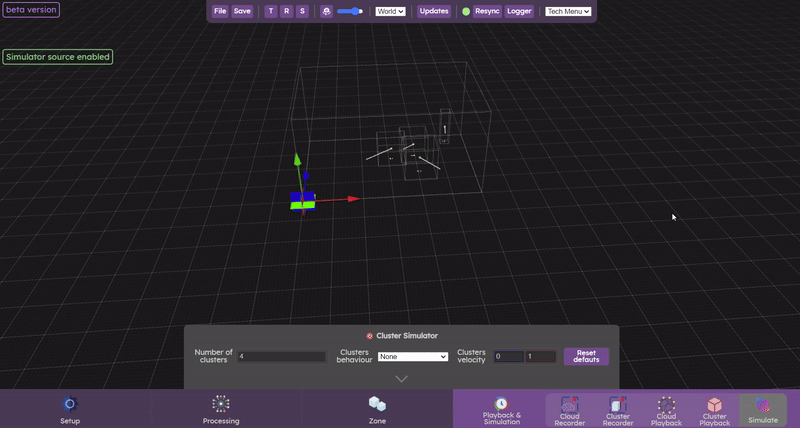The width and height of the screenshot is (800, 428).
Task: Toggle the S transform mode button
Action: pyautogui.click(x=302, y=11)
